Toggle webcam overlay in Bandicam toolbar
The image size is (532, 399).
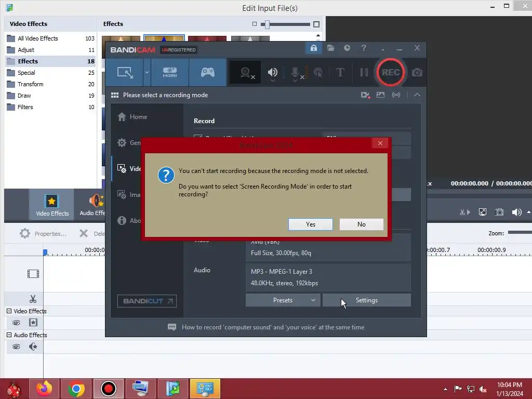pyautogui.click(x=246, y=73)
